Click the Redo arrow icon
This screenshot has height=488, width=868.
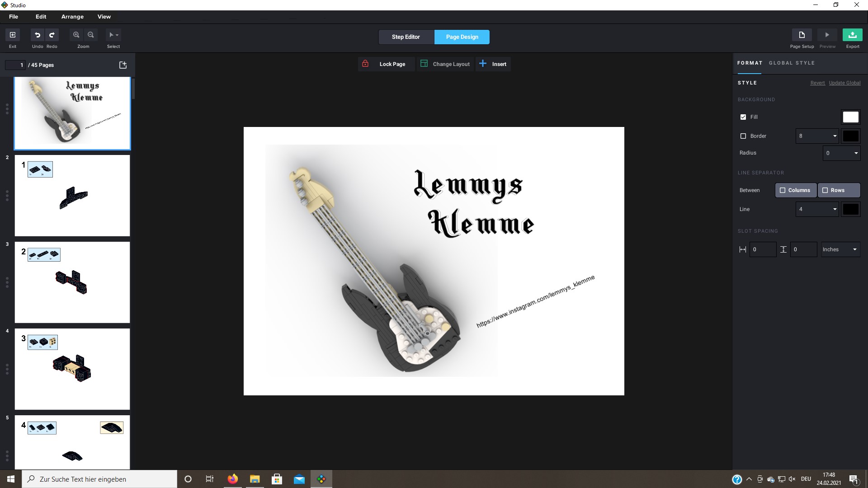[52, 35]
